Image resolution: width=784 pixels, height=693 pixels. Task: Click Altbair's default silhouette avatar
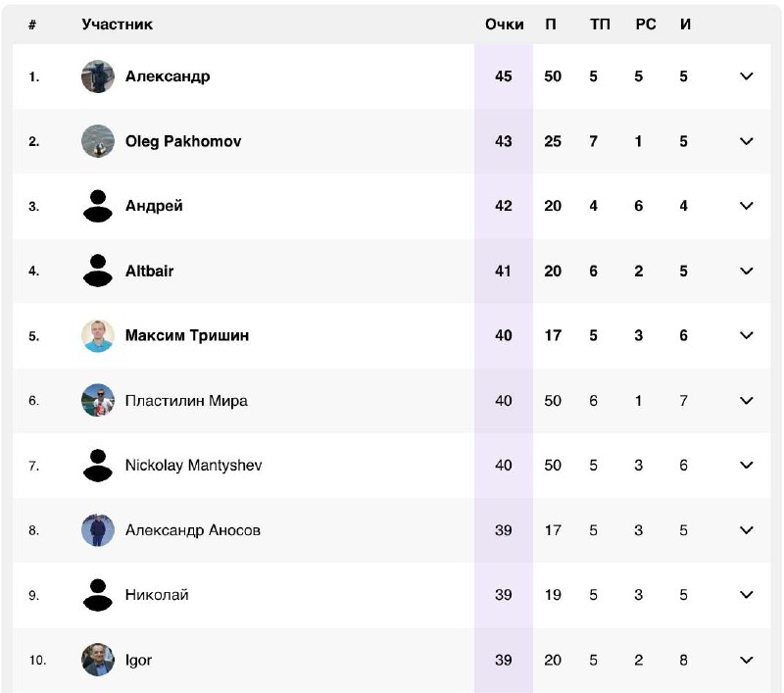(x=98, y=271)
